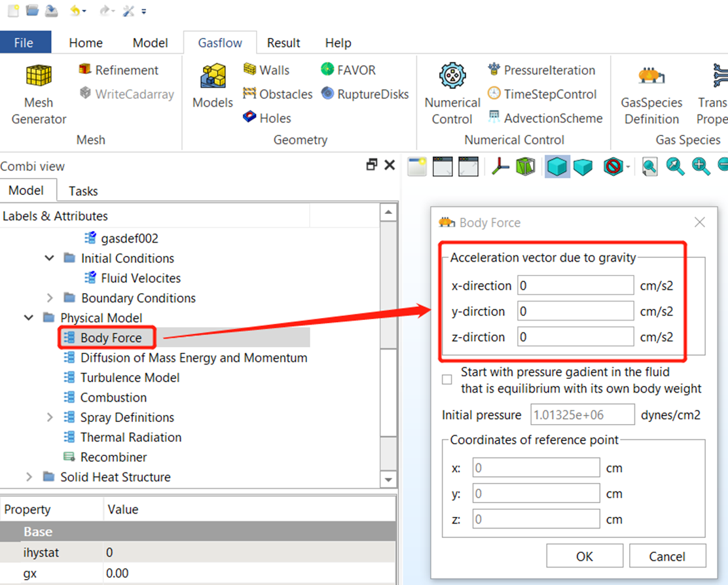Open TimeStepControl settings

coord(542,94)
